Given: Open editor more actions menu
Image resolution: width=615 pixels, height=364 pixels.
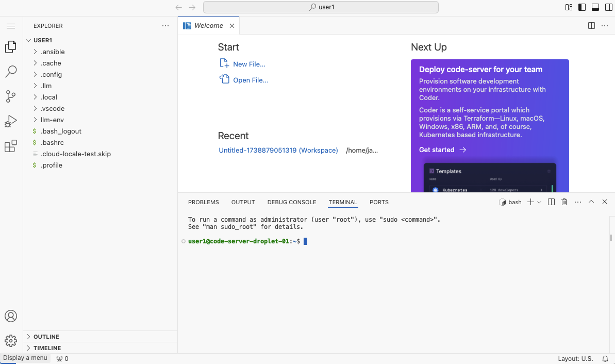Looking at the screenshot, I should click(x=605, y=25).
